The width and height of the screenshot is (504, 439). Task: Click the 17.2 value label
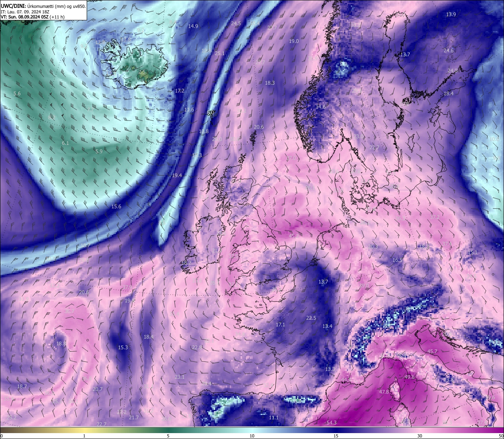[x=180, y=91]
